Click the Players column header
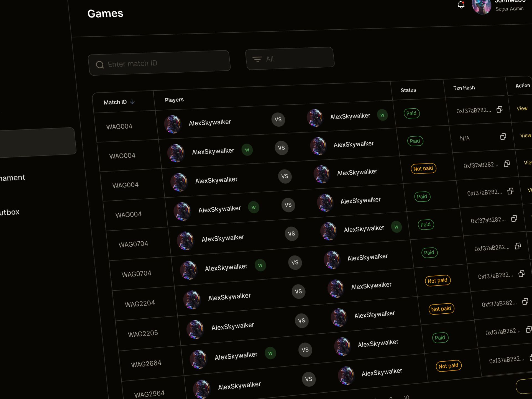Screen dimensions: 532x399 [174, 100]
